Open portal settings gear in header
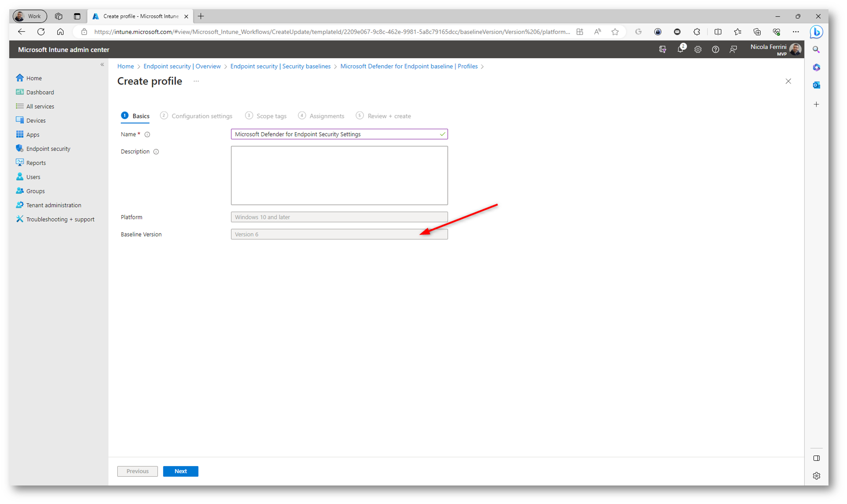This screenshot has width=847, height=504. (698, 49)
